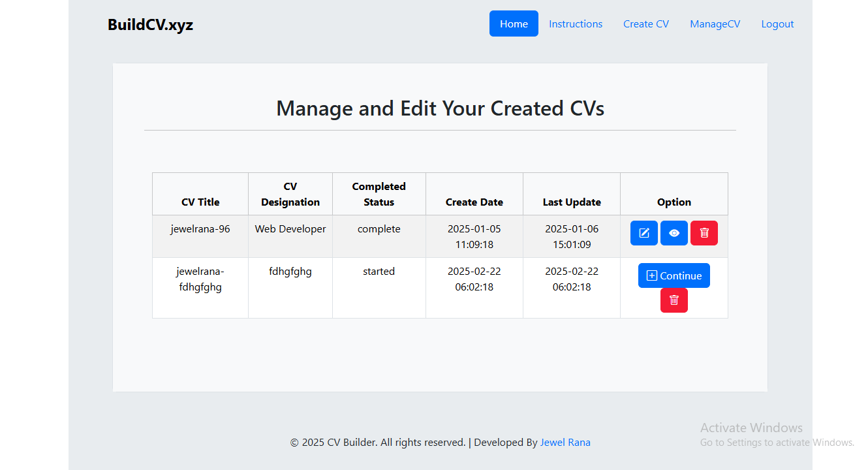
Task: Click the 'started' status cell
Action: 379,272
